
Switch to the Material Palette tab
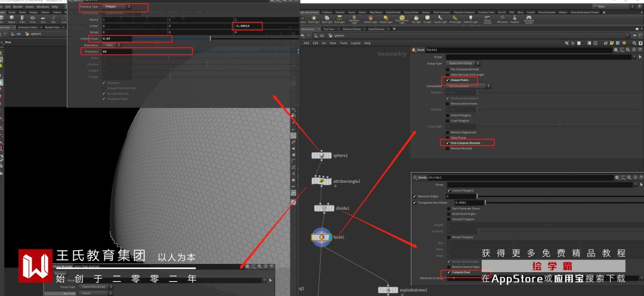click(x=352, y=29)
